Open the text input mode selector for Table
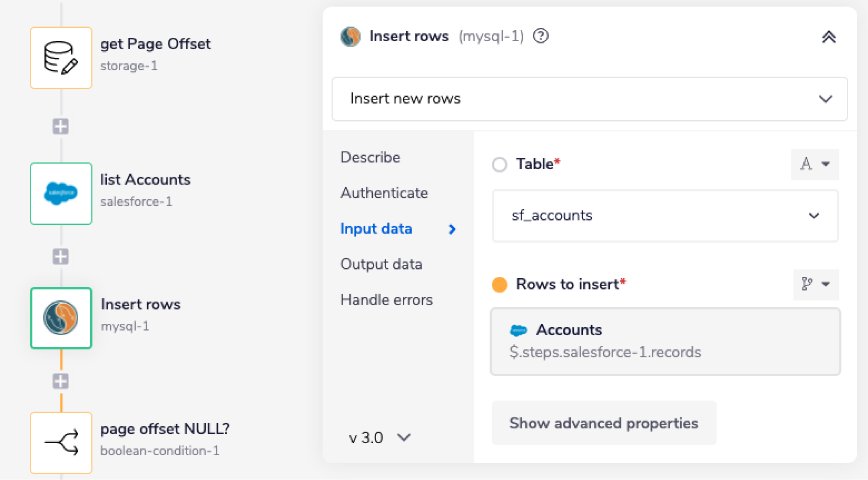This screenshot has width=868, height=480. point(815,164)
